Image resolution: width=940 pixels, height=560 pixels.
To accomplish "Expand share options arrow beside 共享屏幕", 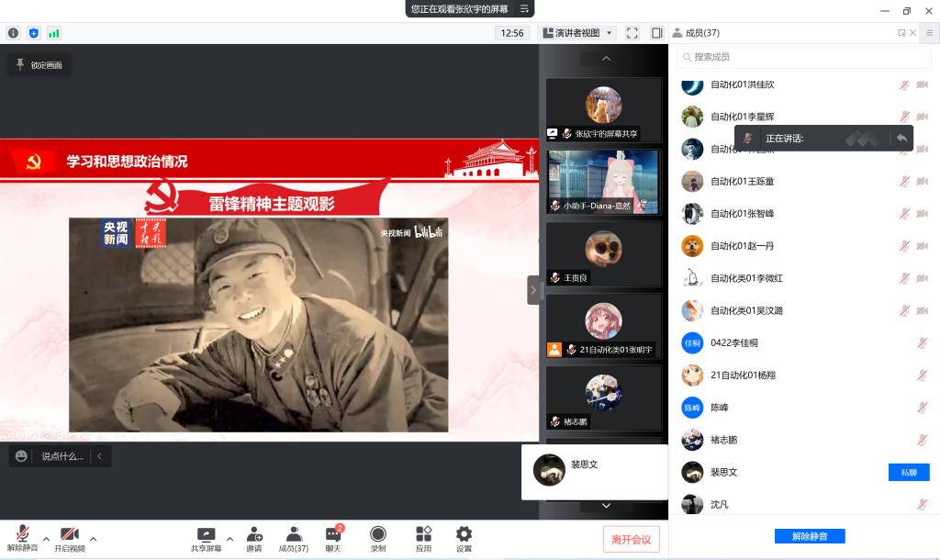I will pos(229,539).
